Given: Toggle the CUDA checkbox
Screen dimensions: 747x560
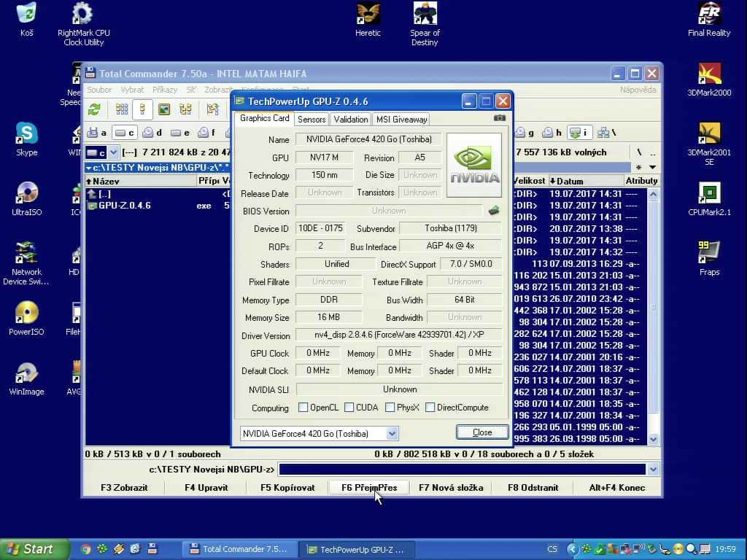Looking at the screenshot, I should click(x=349, y=407).
